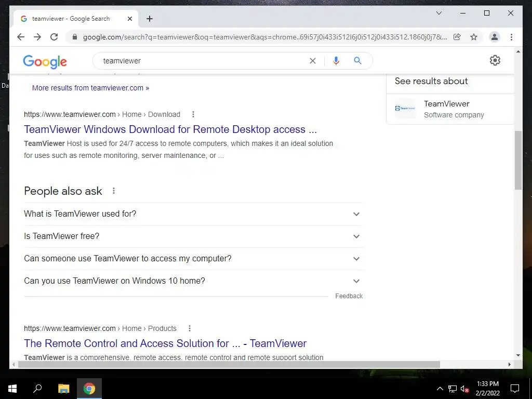Open the tab search dropdown arrow
This screenshot has height=399, width=532.
(439, 13)
